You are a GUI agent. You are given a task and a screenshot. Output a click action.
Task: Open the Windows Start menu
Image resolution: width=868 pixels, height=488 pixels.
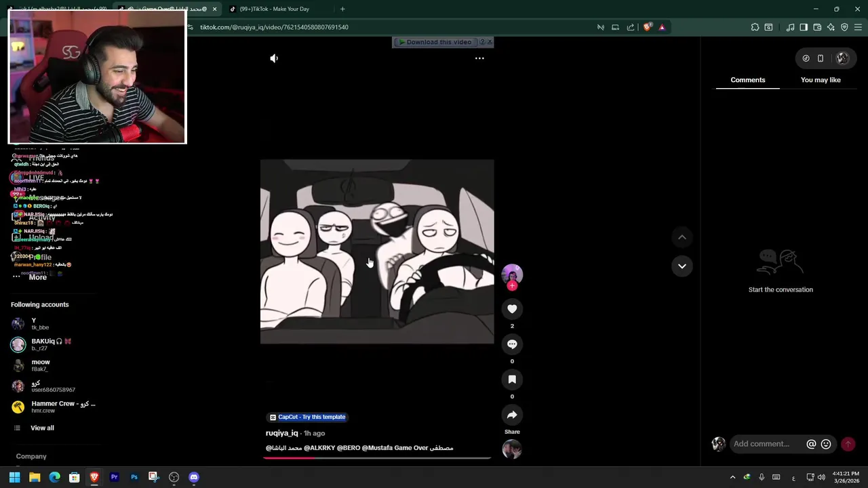point(14,477)
